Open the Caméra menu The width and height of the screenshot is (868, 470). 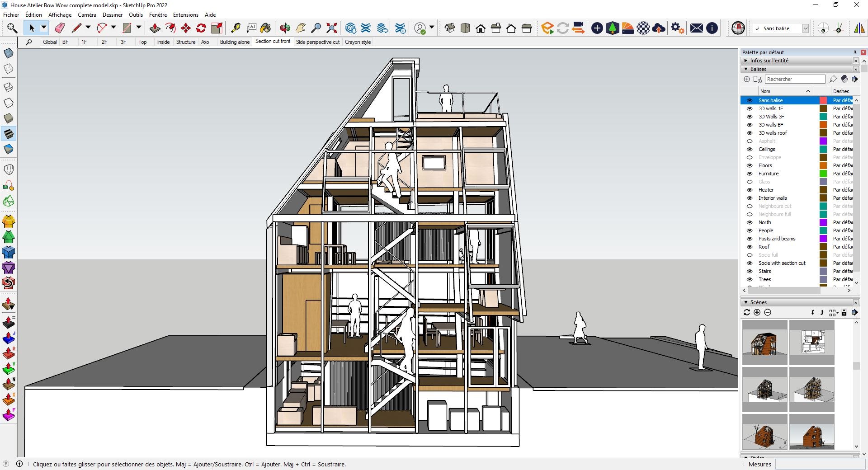pos(87,15)
